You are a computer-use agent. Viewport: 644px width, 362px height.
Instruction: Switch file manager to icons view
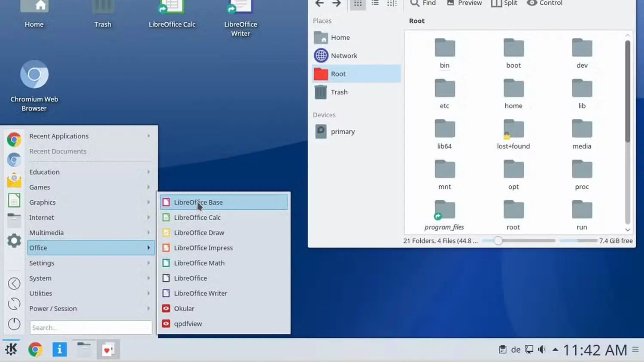[x=358, y=3]
